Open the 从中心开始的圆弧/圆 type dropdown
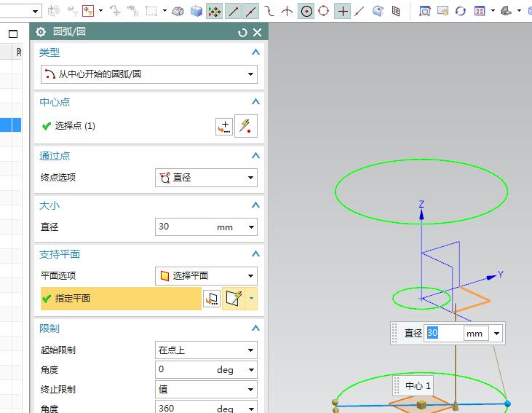The width and height of the screenshot is (532, 413). pos(149,74)
